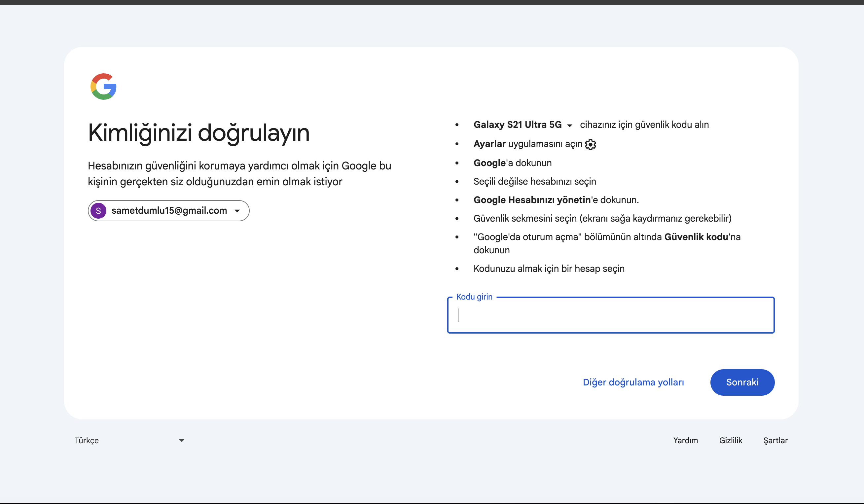The image size is (864, 504).
Task: Click the text "Seçili değilse hesabınızı seçin"
Action: click(535, 181)
